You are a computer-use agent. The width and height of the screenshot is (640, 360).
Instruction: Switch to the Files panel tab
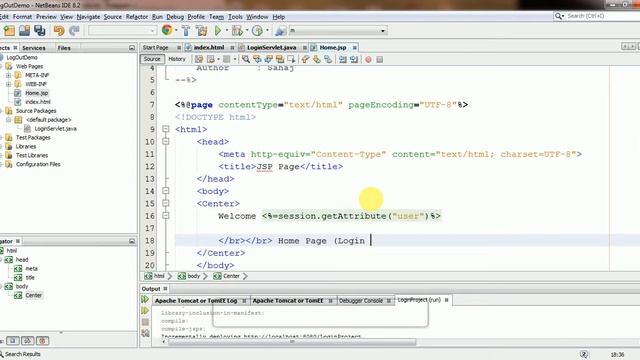coord(64,48)
